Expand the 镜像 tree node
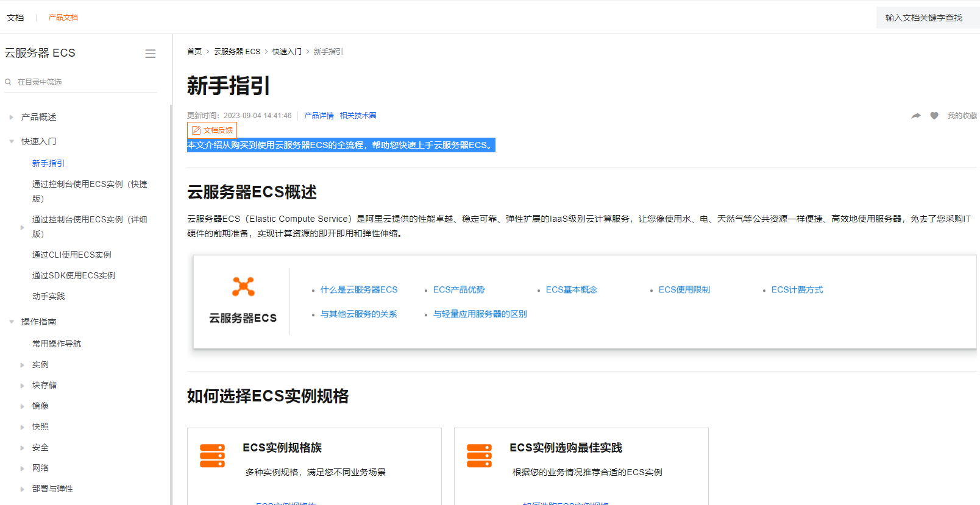Image resolution: width=980 pixels, height=505 pixels. point(22,406)
